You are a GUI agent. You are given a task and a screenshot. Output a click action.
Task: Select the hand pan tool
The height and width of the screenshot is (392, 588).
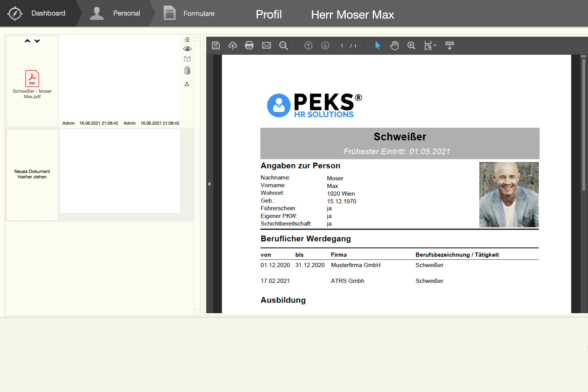coord(394,45)
